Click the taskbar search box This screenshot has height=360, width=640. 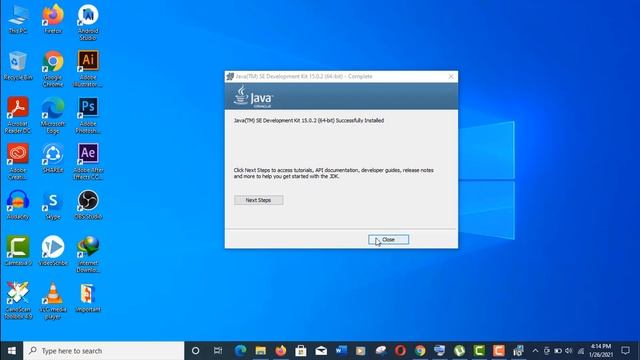pos(104,351)
